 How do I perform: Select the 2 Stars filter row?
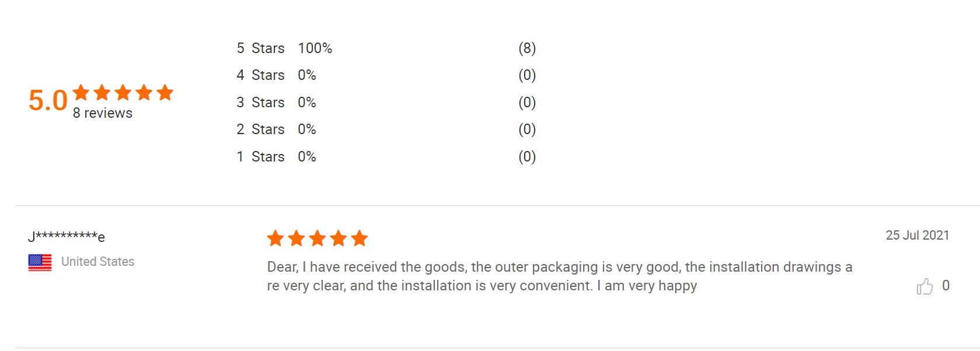pos(260,129)
